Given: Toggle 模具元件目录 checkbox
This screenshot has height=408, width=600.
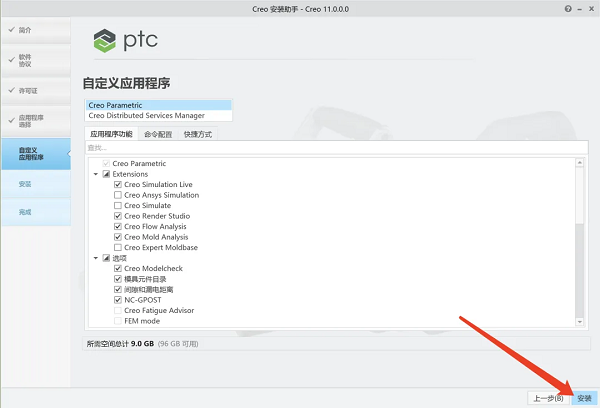Looking at the screenshot, I should [x=118, y=279].
